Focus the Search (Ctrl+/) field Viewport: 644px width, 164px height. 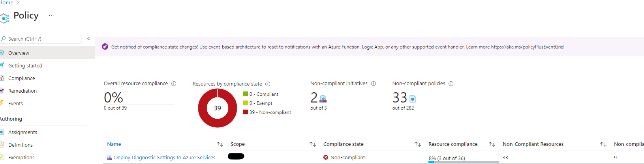pos(41,39)
